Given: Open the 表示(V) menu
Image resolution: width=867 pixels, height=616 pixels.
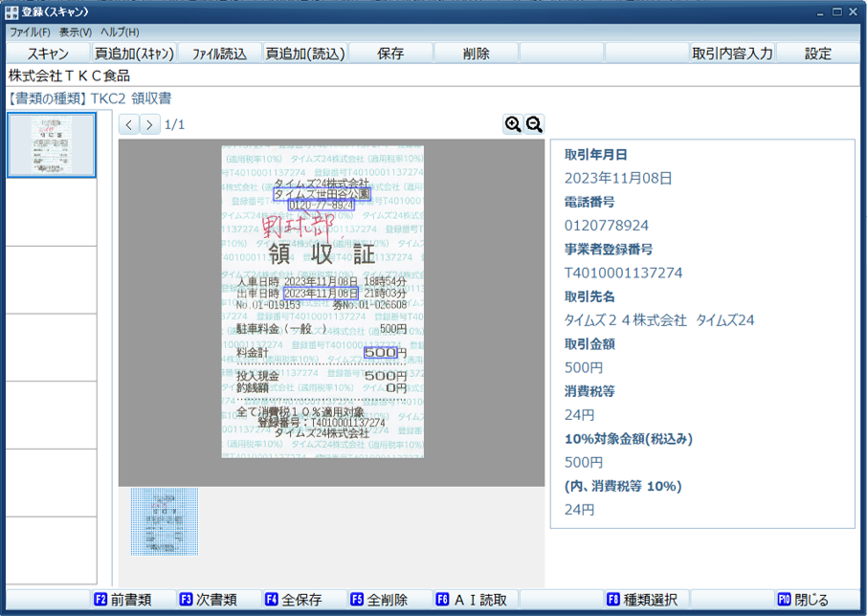Looking at the screenshot, I should click(x=76, y=32).
